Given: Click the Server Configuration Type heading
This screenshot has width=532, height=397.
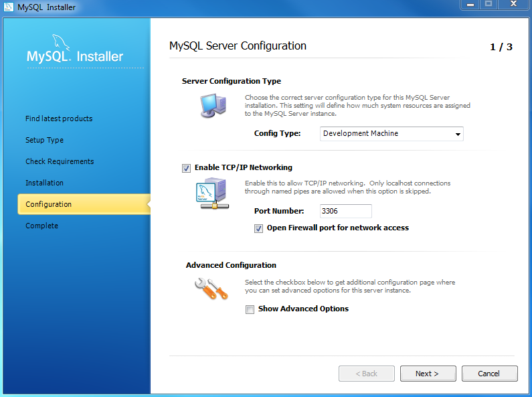Looking at the screenshot, I should (232, 81).
